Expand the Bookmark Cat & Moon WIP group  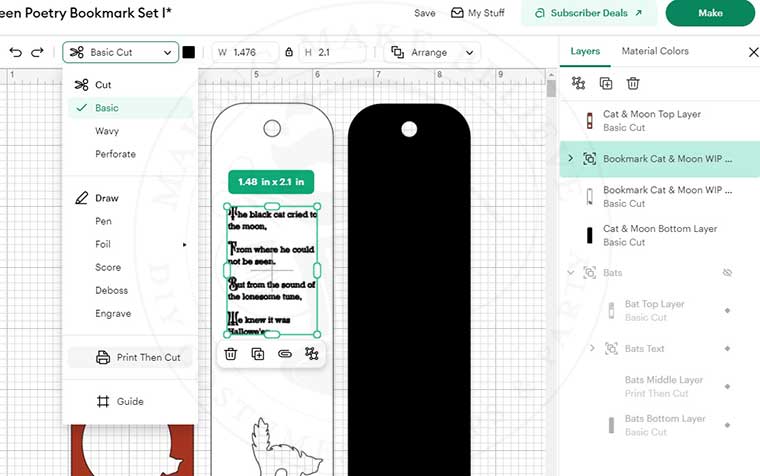click(x=570, y=159)
